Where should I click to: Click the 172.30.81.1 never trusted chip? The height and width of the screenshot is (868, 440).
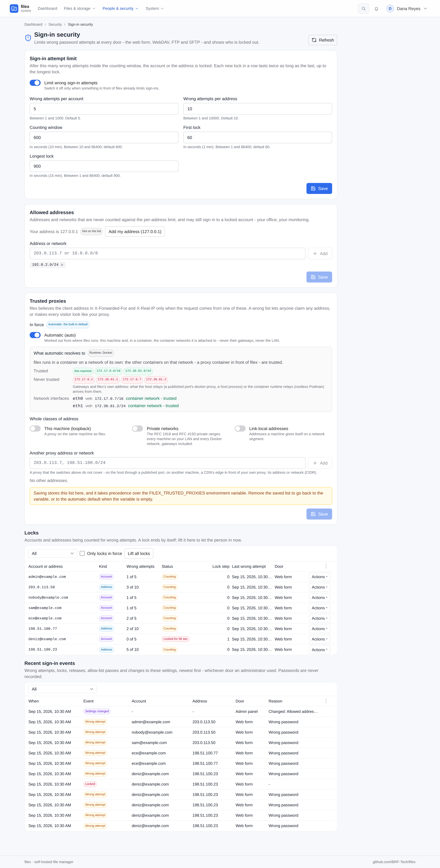pyautogui.click(x=108, y=379)
